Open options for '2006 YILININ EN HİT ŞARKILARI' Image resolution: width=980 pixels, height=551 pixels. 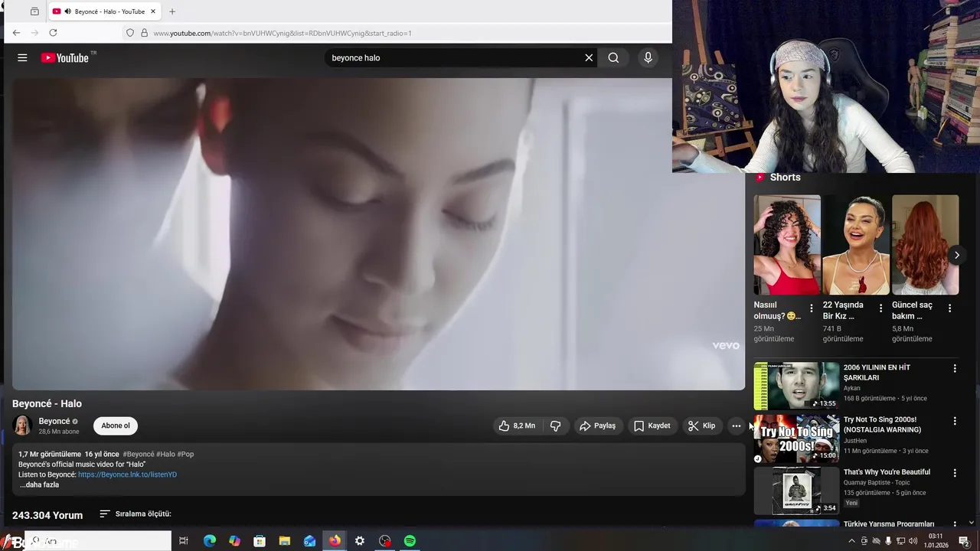(x=954, y=368)
